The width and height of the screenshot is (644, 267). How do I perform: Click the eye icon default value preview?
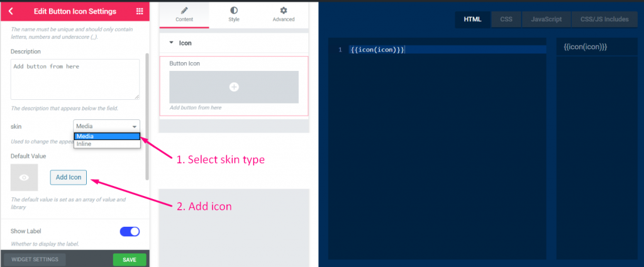click(25, 178)
